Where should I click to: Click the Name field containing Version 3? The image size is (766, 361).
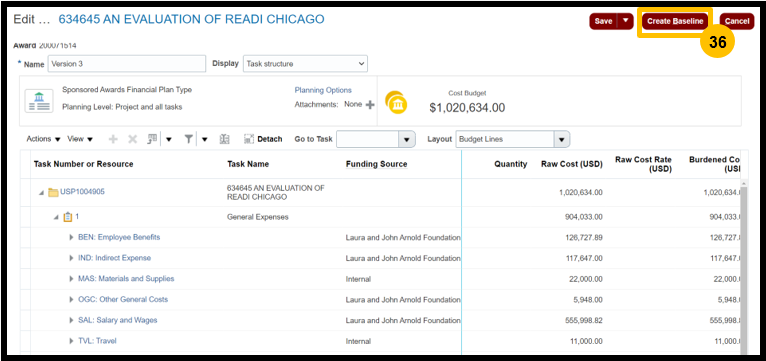coord(127,64)
